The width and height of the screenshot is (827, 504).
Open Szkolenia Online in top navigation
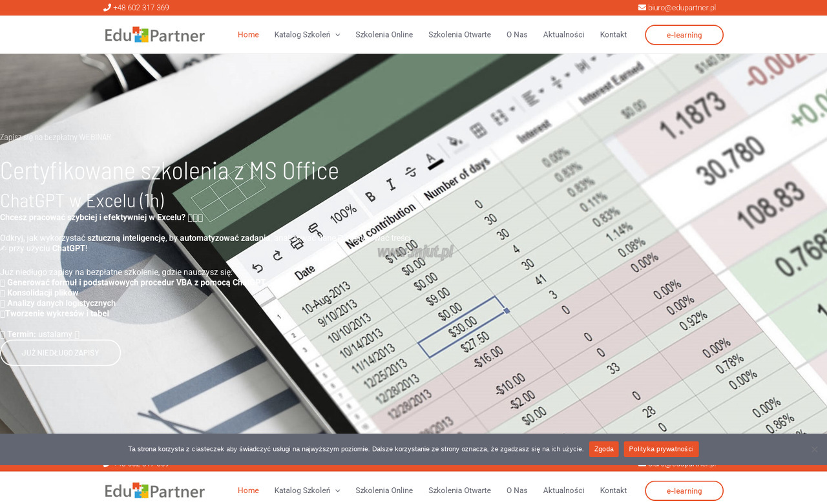point(384,35)
